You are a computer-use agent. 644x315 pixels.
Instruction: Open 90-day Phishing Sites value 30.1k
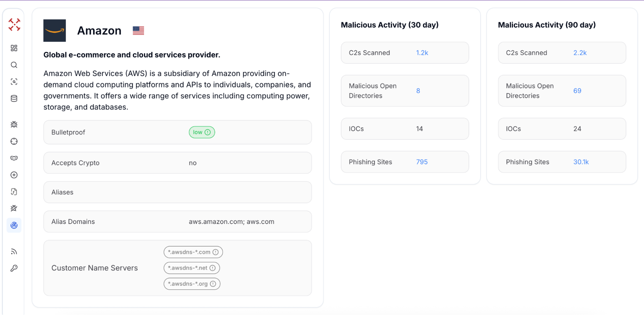(x=581, y=162)
